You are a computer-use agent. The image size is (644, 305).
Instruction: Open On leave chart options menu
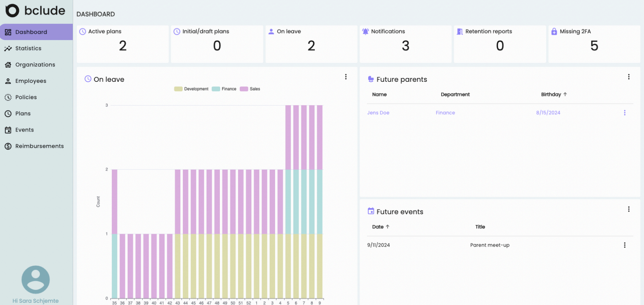[346, 77]
